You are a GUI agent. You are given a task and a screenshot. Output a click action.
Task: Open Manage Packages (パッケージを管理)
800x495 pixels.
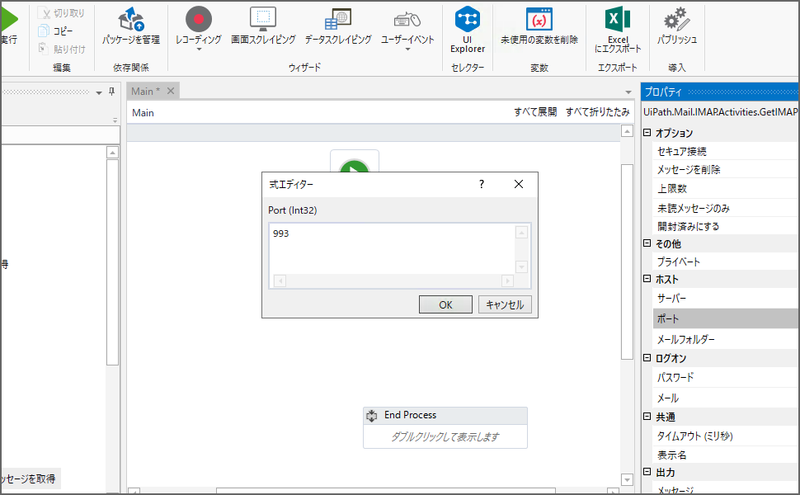(131, 26)
